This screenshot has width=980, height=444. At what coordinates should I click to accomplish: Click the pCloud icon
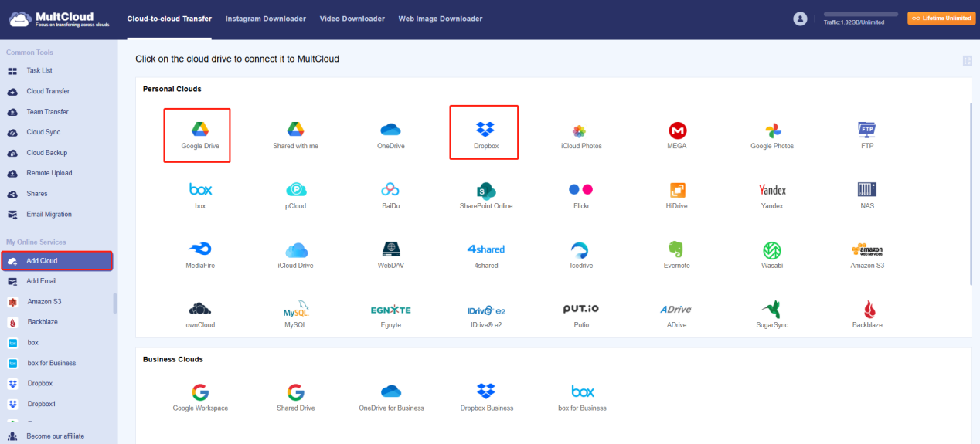[295, 190]
